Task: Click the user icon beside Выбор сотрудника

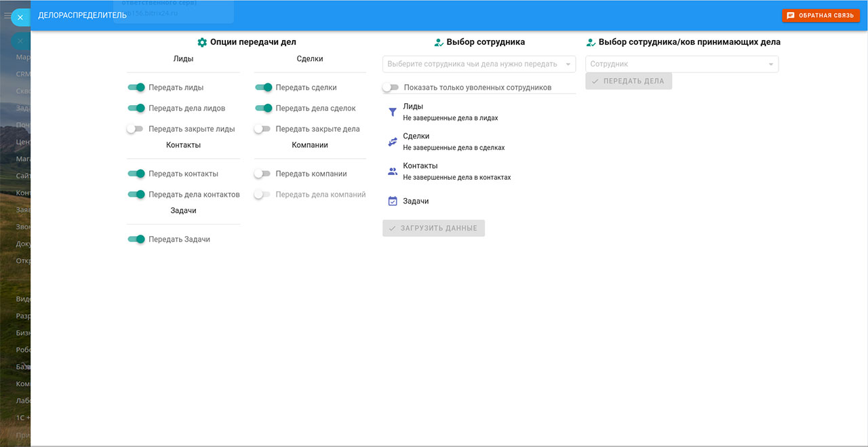Action: [x=439, y=42]
